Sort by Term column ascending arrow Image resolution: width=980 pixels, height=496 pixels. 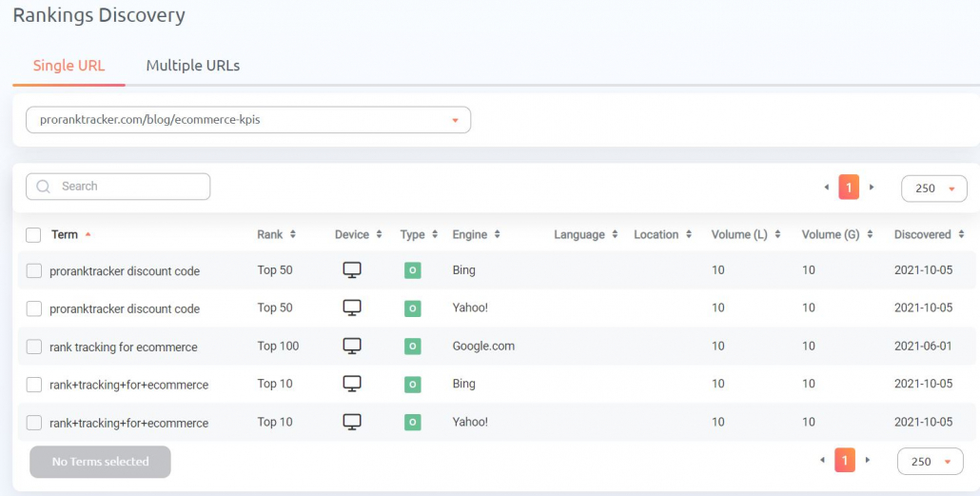tap(88, 234)
